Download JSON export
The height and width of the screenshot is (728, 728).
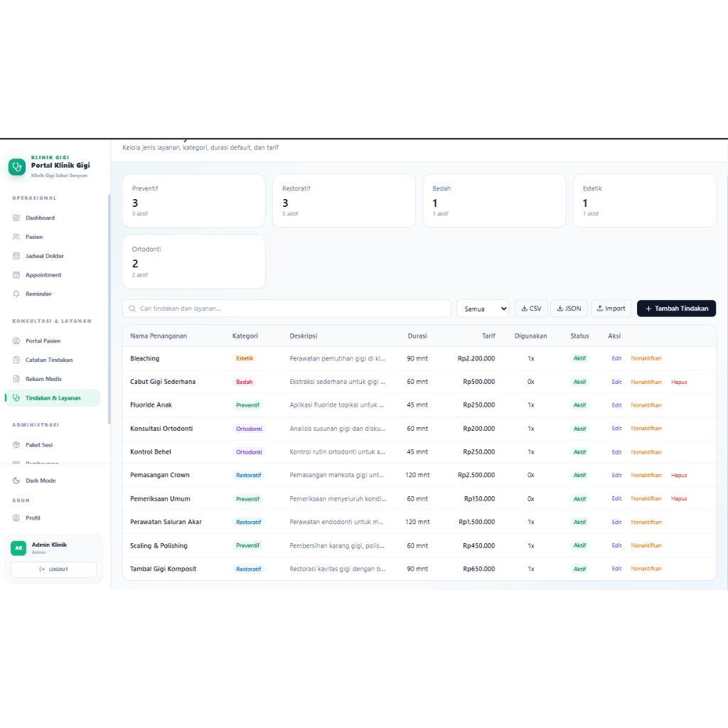coord(569,309)
